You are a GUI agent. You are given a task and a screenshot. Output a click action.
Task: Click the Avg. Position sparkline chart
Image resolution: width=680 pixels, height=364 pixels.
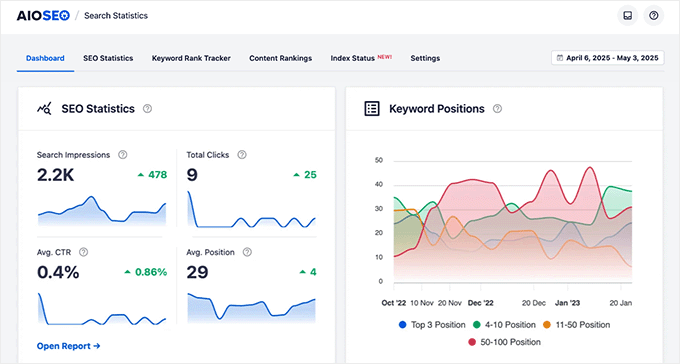pyautogui.click(x=252, y=308)
